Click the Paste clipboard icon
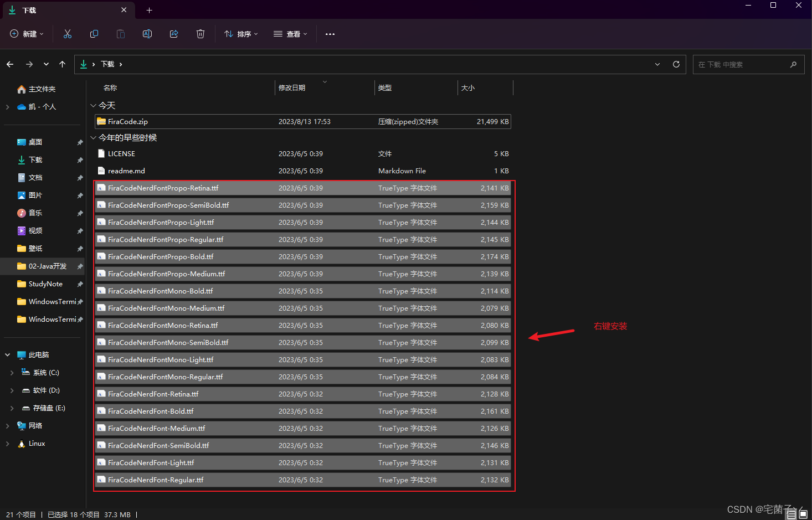 (121, 34)
